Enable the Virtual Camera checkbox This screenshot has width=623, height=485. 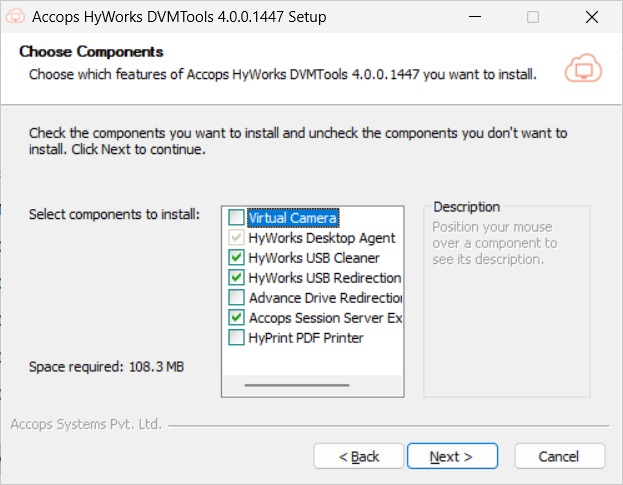click(x=236, y=218)
